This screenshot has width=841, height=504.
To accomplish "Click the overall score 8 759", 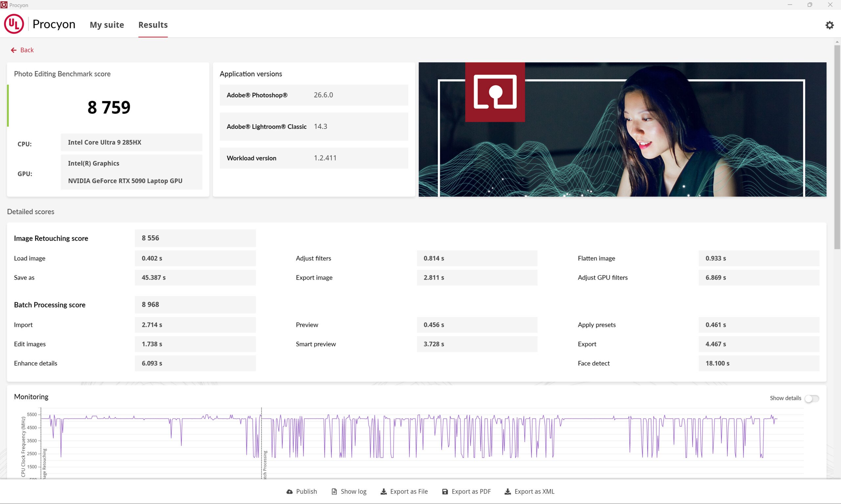I will (x=109, y=107).
